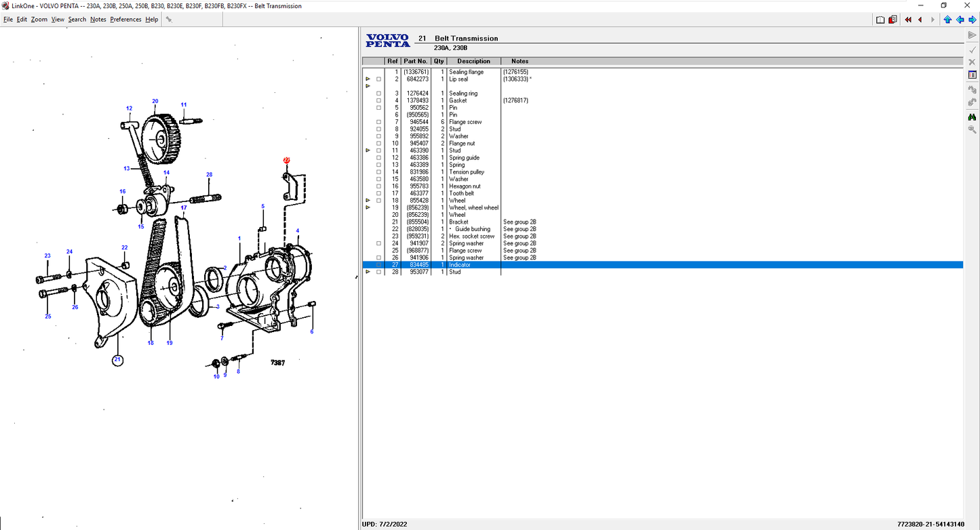Tick the checkbox for Gasket 1378493

[x=378, y=101]
